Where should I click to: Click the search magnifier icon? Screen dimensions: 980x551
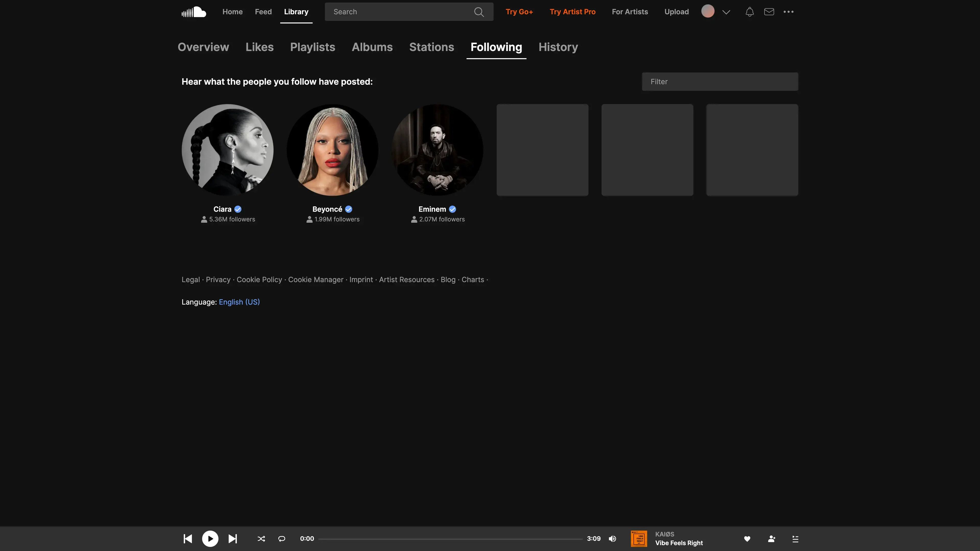coord(479,12)
